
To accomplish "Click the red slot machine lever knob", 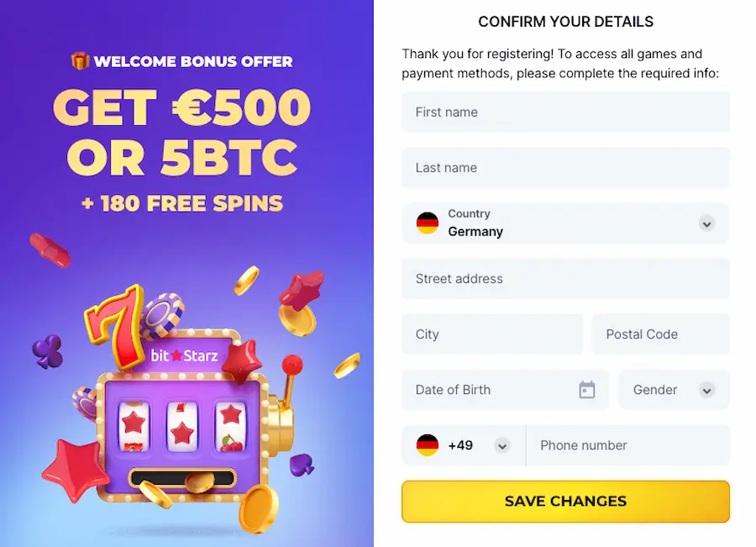I will coord(294,365).
